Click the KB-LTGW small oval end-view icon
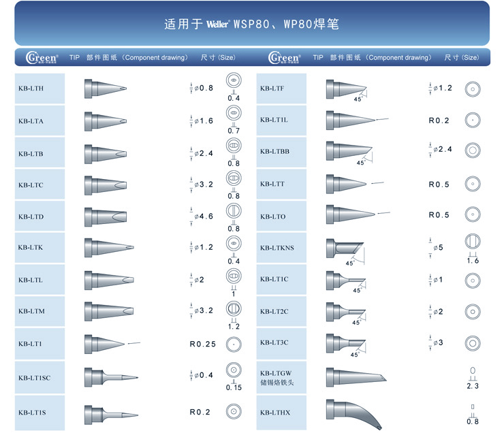504x433 pixels. pyautogui.click(x=472, y=370)
